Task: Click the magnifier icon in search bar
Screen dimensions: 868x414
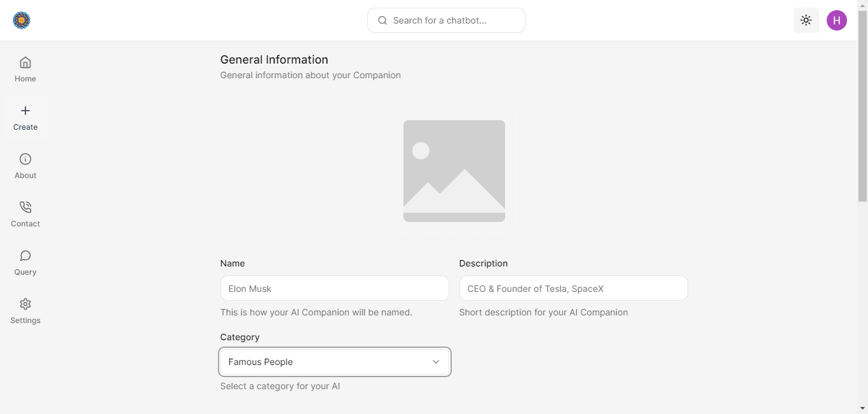Action: 383,20
